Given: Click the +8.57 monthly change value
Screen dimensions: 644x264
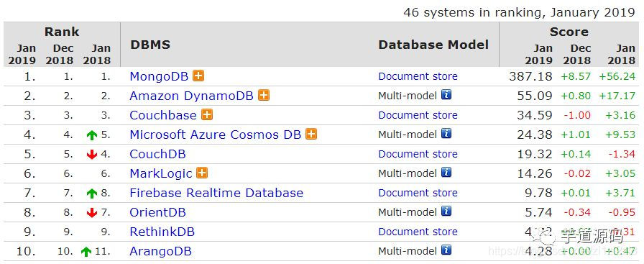Looking at the screenshot, I should coord(576,76).
